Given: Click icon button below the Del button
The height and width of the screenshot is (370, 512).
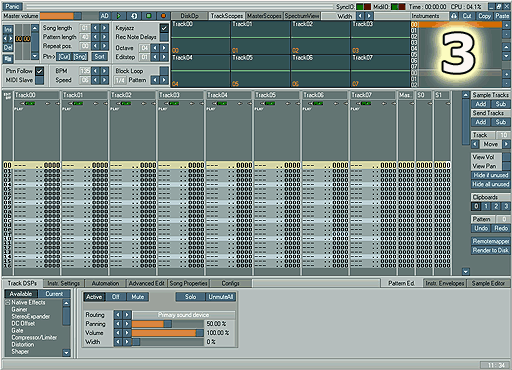Looking at the screenshot, I should pyautogui.click(x=8, y=59).
